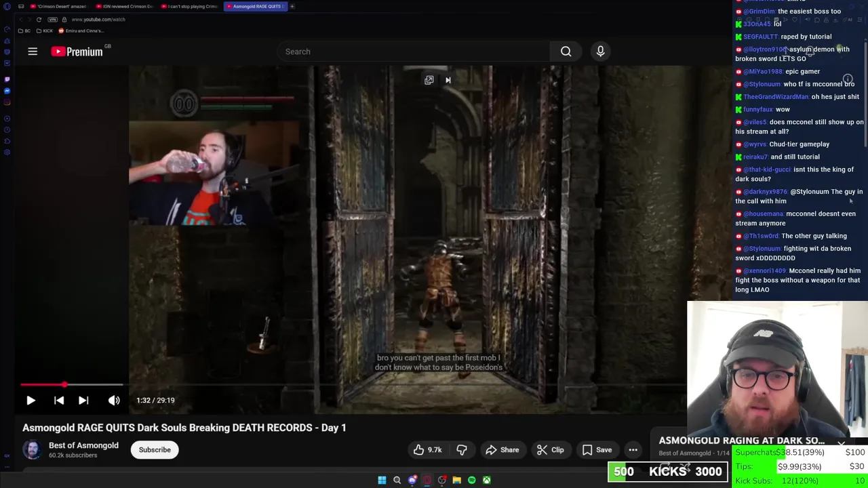This screenshot has width=868, height=488.
Task: Subscribe to Best of Asmongold
Action: tap(155, 450)
